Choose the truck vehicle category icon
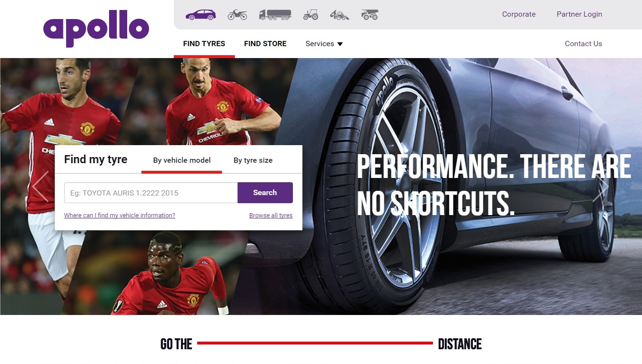This screenshot has width=642, height=364. pyautogui.click(x=275, y=15)
